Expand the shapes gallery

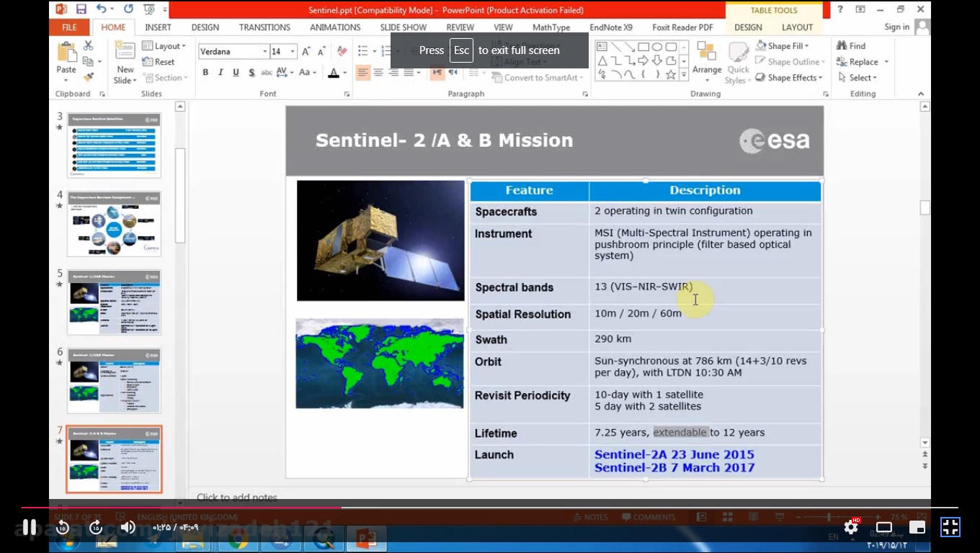pyautogui.click(x=684, y=74)
